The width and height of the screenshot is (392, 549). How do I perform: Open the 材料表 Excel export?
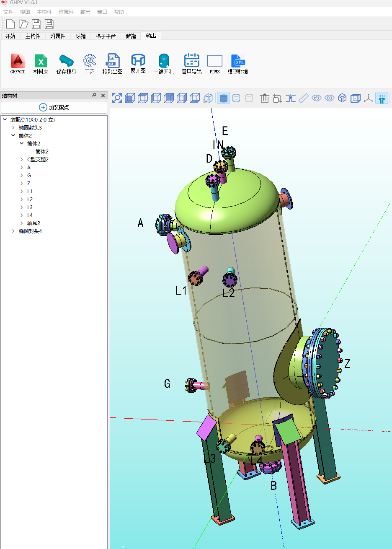41,64
